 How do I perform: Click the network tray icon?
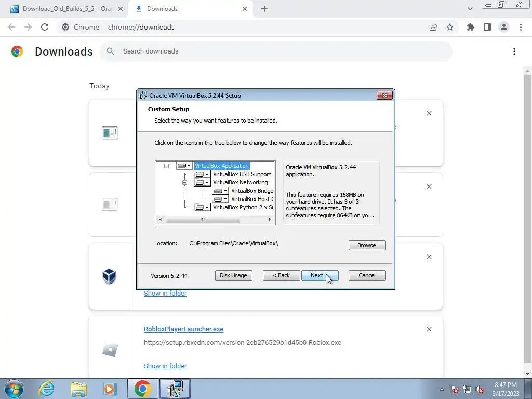pyautogui.click(x=467, y=390)
